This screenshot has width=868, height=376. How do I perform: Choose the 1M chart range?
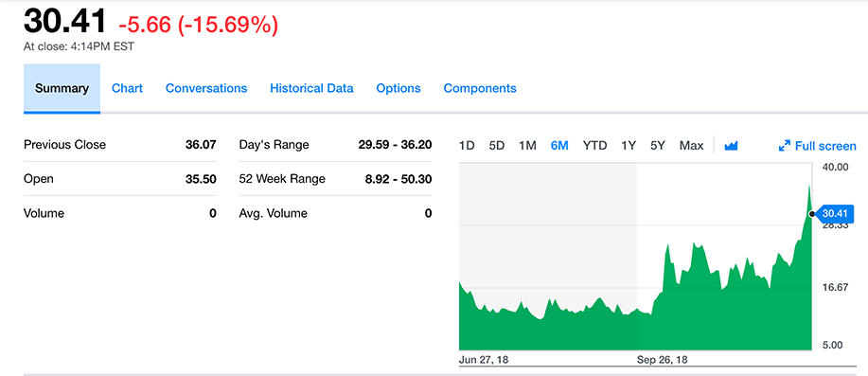click(527, 146)
